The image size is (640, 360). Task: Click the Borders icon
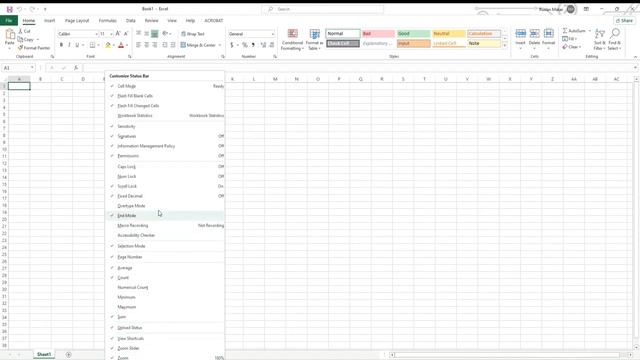click(x=92, y=45)
